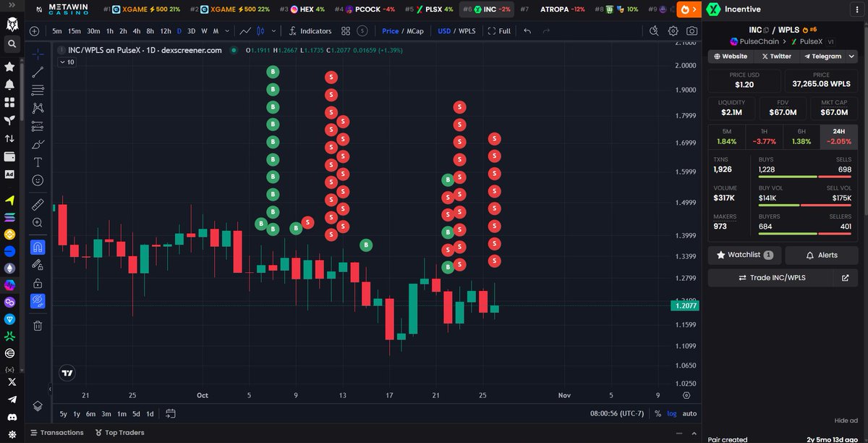Open candlestick chart style selector
This screenshot has width=868, height=443.
[262, 31]
